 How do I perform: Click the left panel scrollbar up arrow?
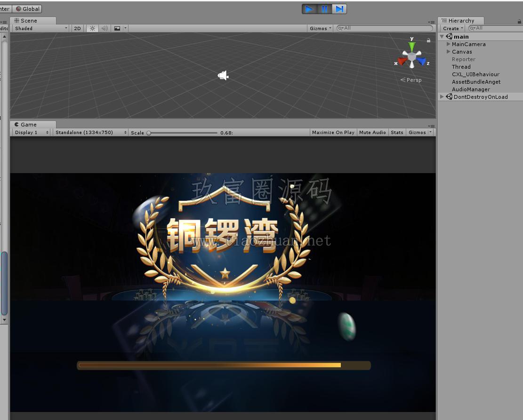click(x=4, y=36)
